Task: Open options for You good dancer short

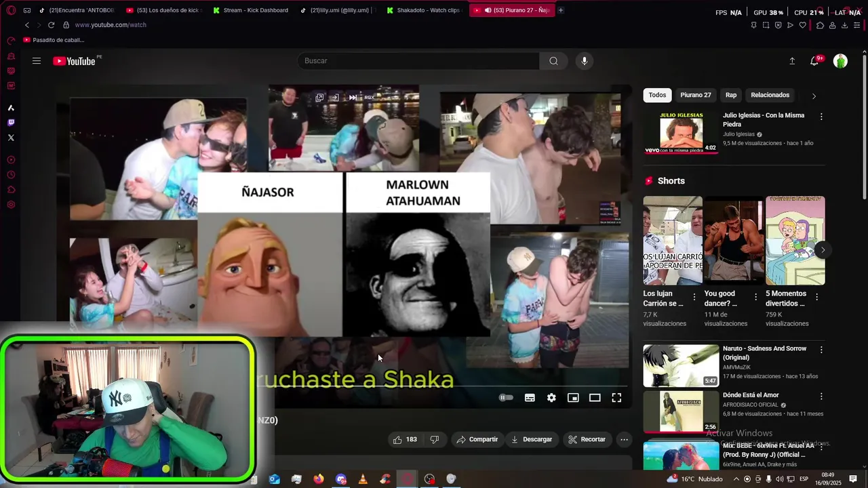Action: [755, 297]
